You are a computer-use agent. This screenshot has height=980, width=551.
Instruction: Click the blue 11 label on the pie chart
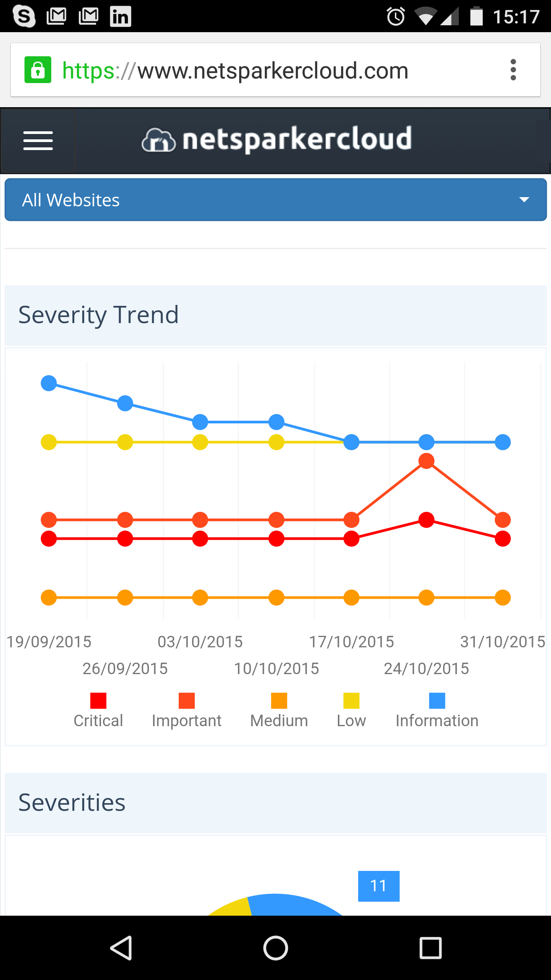pyautogui.click(x=378, y=885)
